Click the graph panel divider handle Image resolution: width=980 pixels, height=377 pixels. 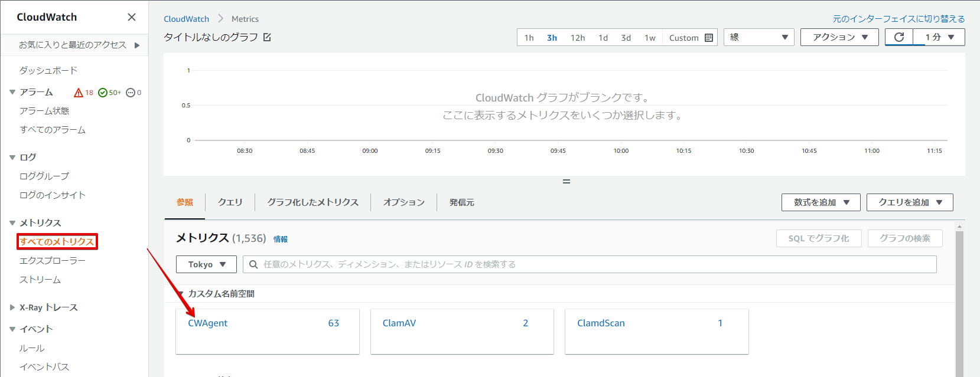(566, 182)
